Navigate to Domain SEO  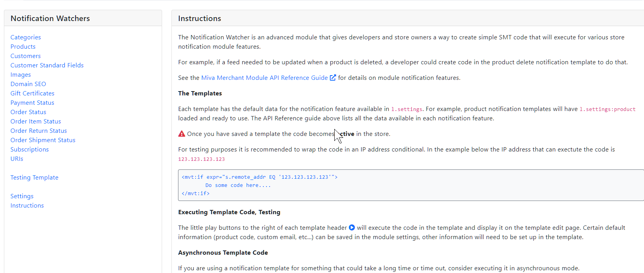[x=28, y=84]
